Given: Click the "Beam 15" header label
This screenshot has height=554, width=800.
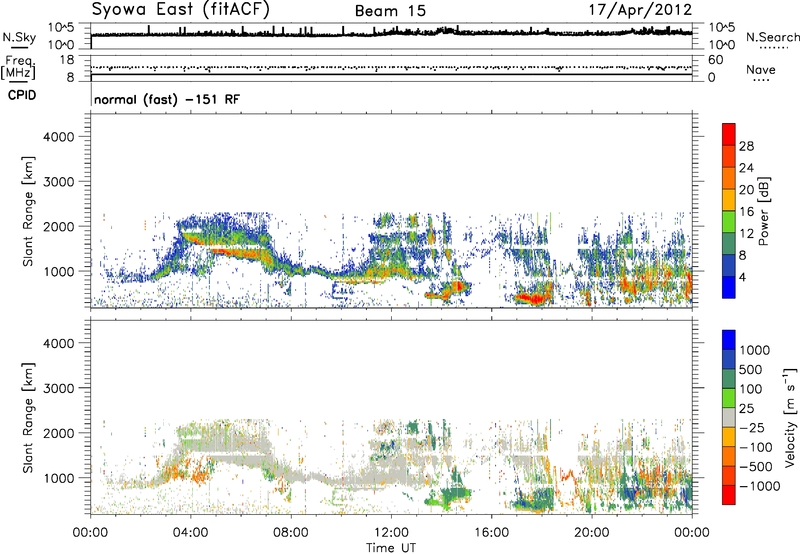Looking at the screenshot, I should (x=390, y=11).
